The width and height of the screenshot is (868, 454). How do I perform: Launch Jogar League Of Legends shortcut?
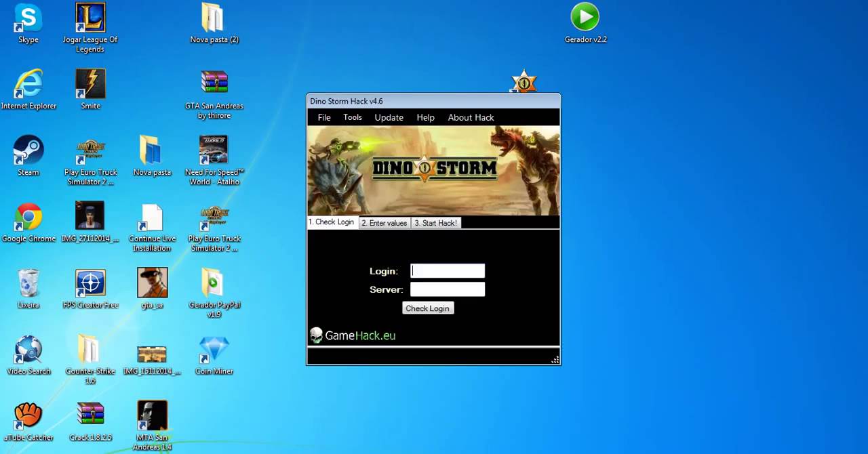[90, 28]
